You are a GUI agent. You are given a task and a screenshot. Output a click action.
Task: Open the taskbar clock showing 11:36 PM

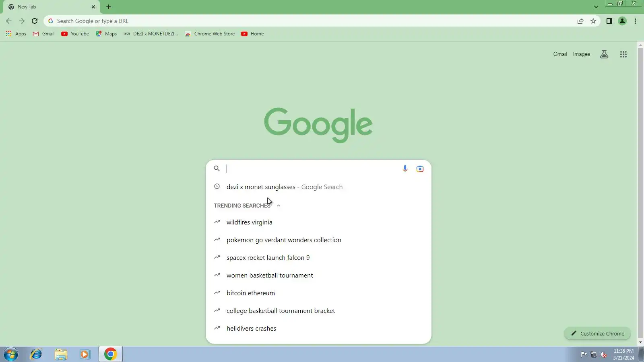point(623,354)
